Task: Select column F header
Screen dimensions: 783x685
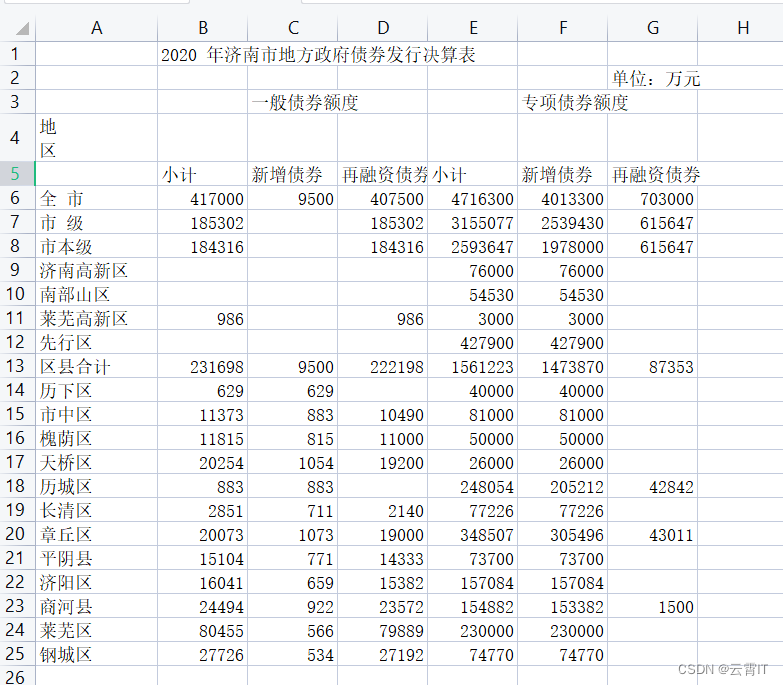Action: tap(563, 28)
